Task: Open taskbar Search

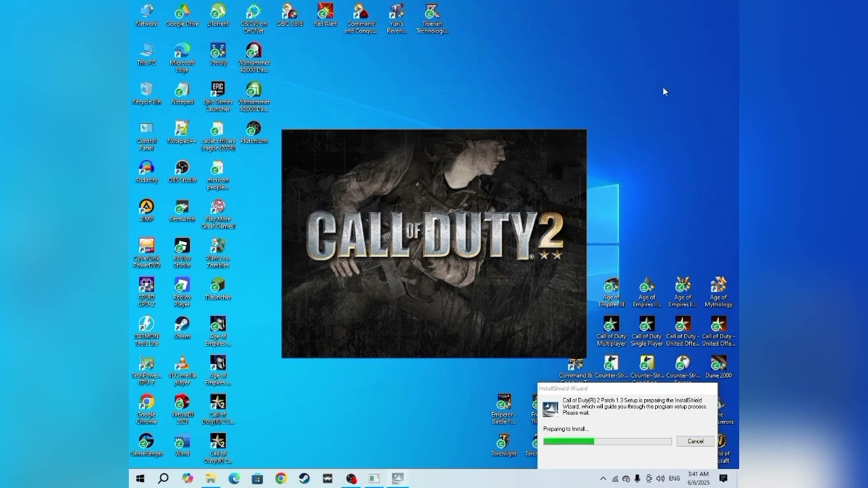Action: coord(163,479)
